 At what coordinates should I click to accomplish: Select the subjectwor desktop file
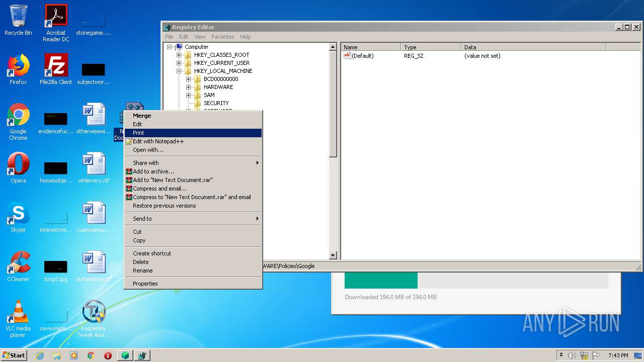point(93,73)
